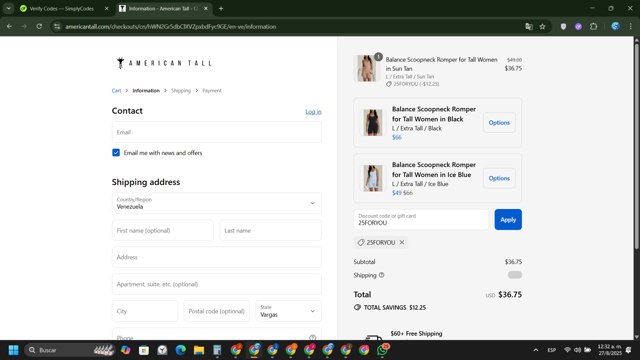The height and width of the screenshot is (360, 640).
Task: Open the tab search dropdown arrow
Action: click(x=9, y=8)
